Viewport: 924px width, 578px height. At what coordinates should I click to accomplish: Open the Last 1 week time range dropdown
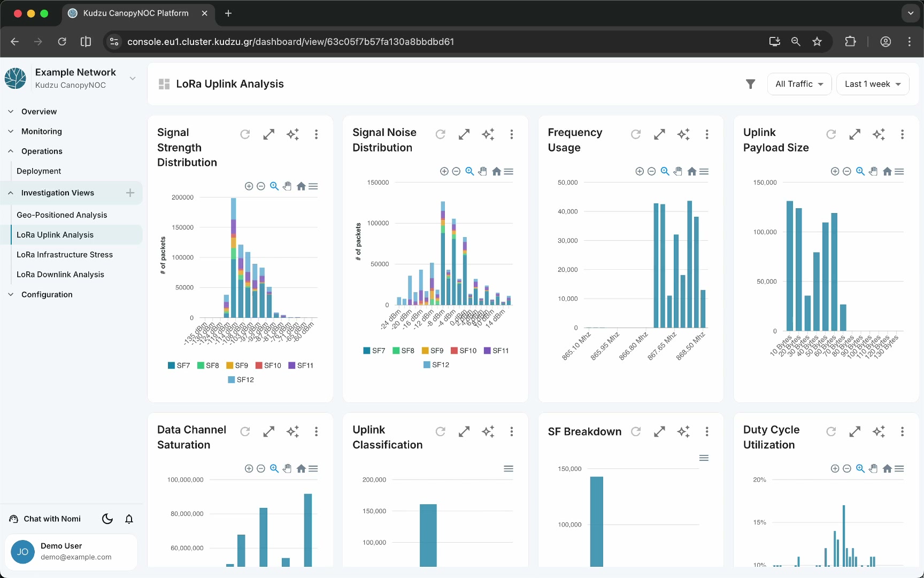[873, 84]
